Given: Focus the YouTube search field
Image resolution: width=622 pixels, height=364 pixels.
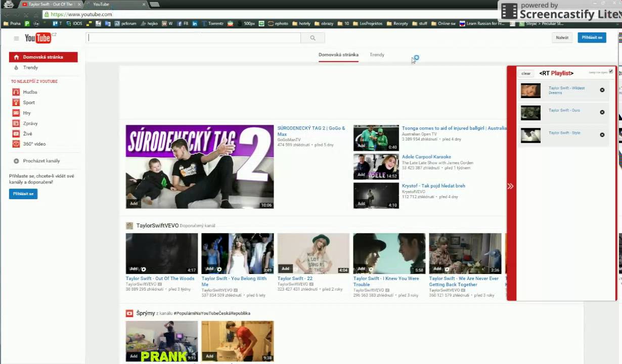Looking at the screenshot, I should [x=194, y=38].
